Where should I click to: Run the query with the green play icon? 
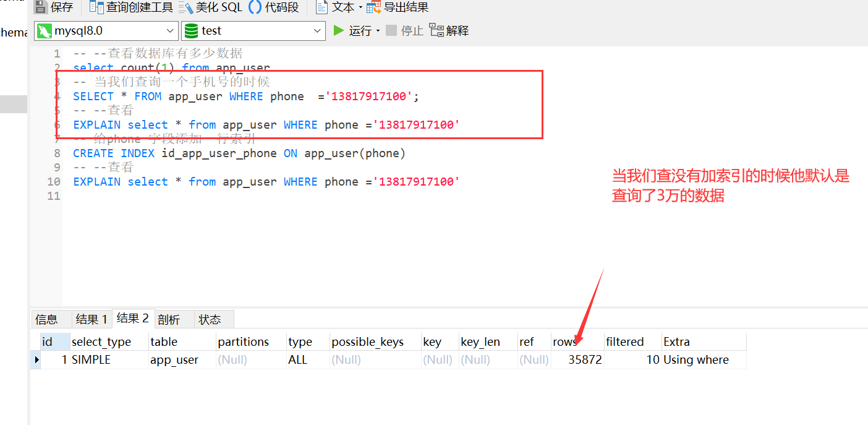point(338,30)
